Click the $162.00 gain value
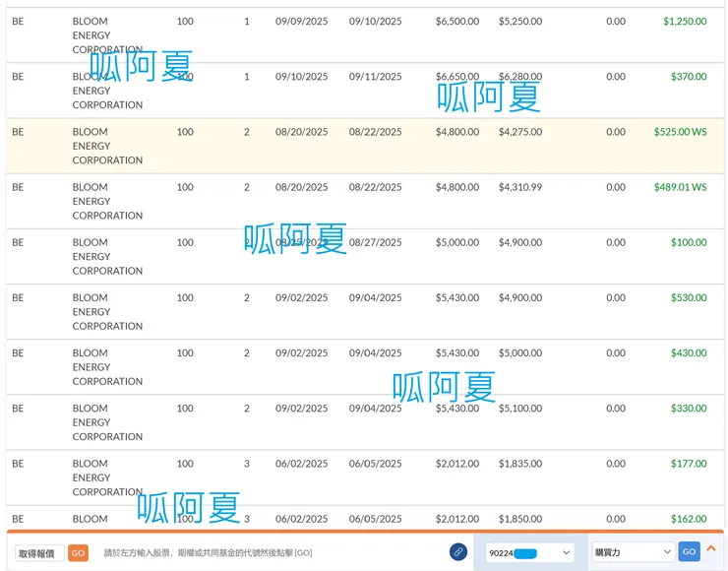 click(x=689, y=519)
